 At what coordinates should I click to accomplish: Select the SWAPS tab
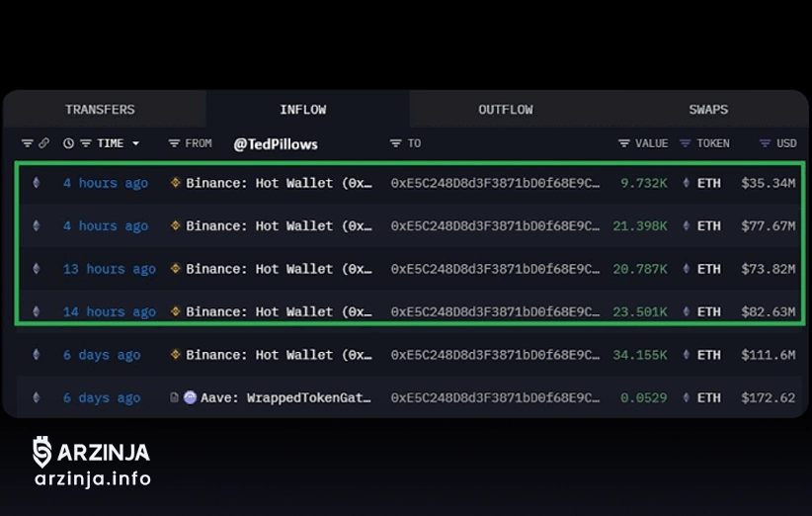pyautogui.click(x=707, y=110)
